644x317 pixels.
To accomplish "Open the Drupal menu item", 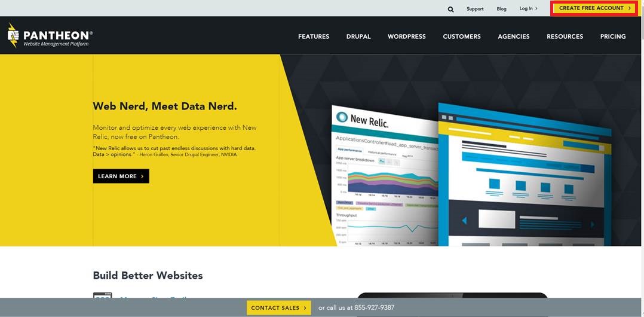I will coord(358,36).
